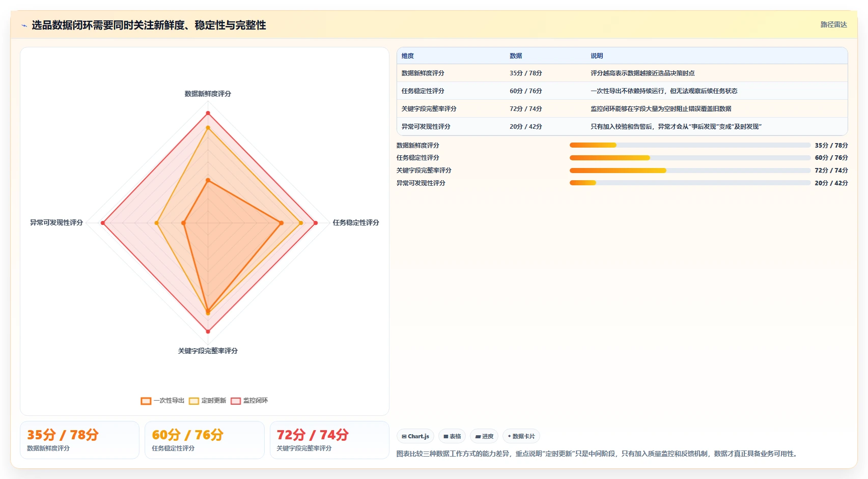
Task: Click the red top radar data point
Action: coord(208,113)
